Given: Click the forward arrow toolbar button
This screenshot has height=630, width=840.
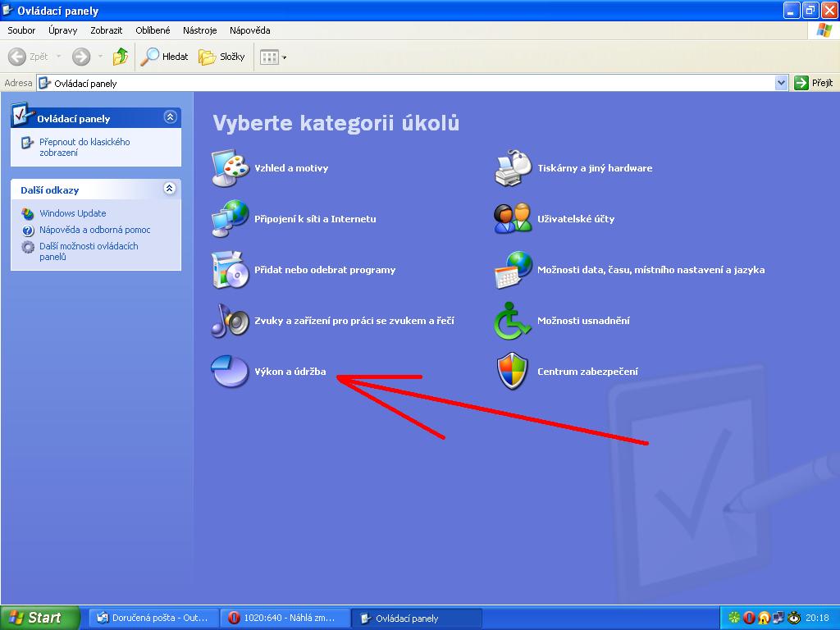Looking at the screenshot, I should [81, 57].
